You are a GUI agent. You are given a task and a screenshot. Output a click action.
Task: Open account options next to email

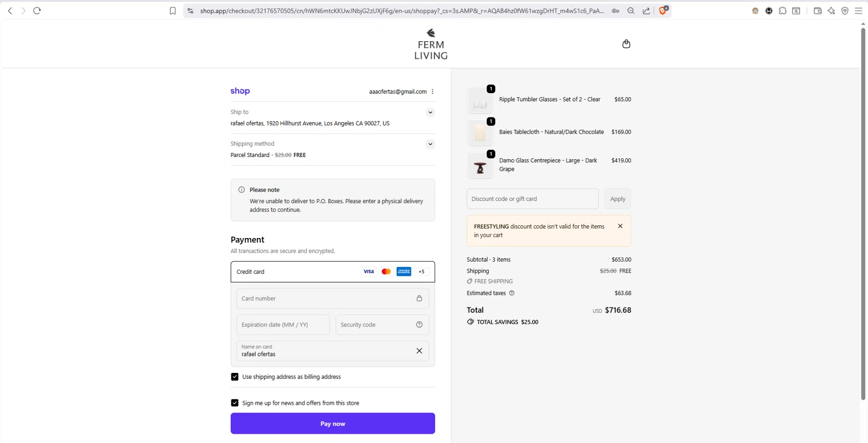click(432, 91)
